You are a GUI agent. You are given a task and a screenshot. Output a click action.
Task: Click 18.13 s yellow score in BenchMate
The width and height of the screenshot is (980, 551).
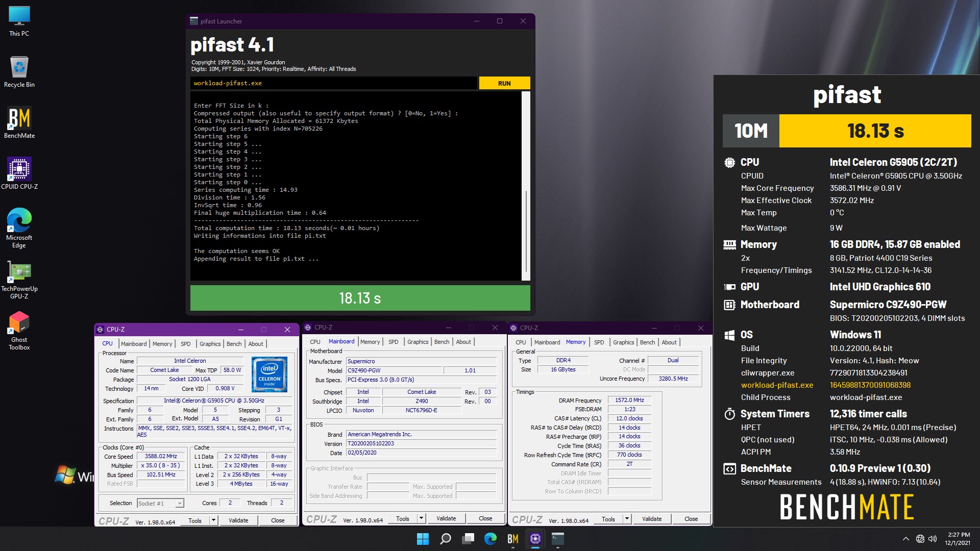click(875, 131)
